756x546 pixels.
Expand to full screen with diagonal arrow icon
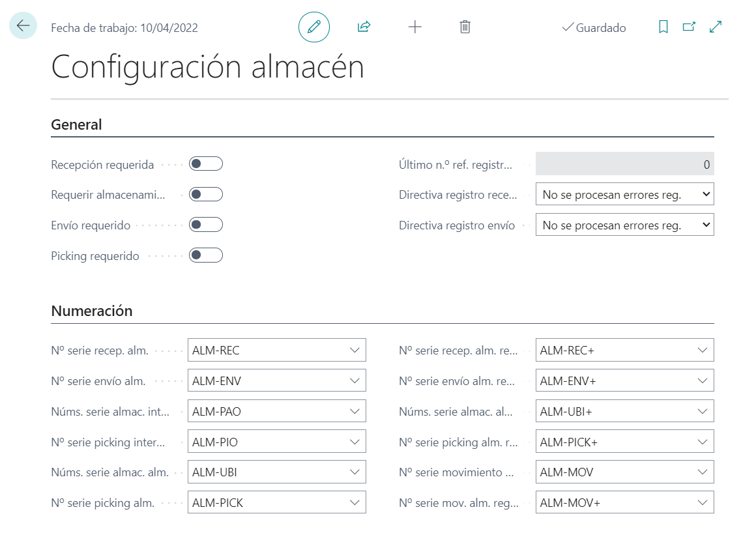coord(715,27)
